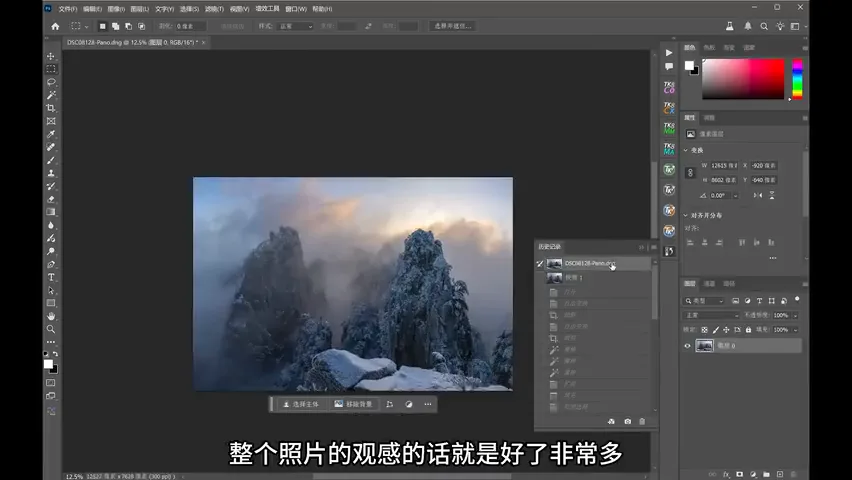Screen dimensions: 852x480
Task: Open the Filter menu
Action: pos(214,9)
